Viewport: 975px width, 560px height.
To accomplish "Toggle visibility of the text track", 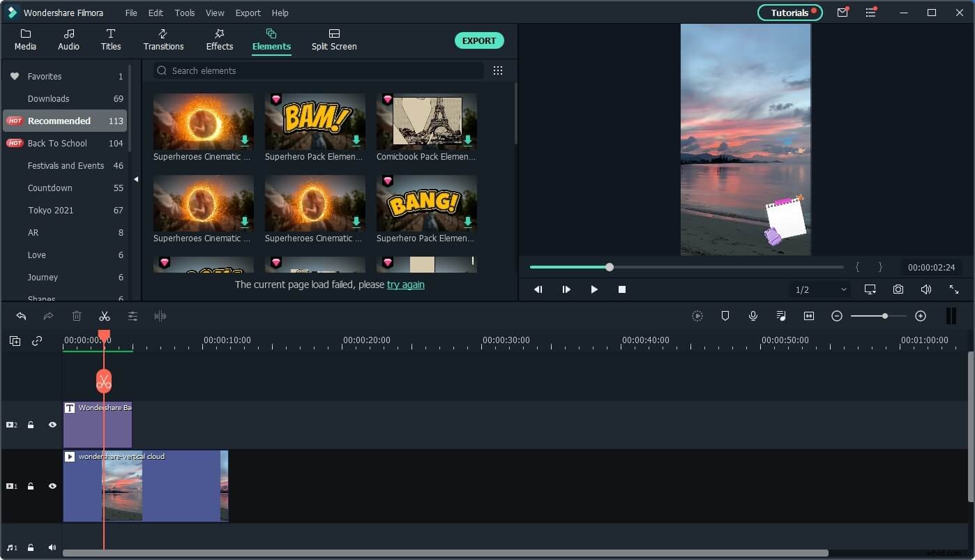I will tap(52, 425).
